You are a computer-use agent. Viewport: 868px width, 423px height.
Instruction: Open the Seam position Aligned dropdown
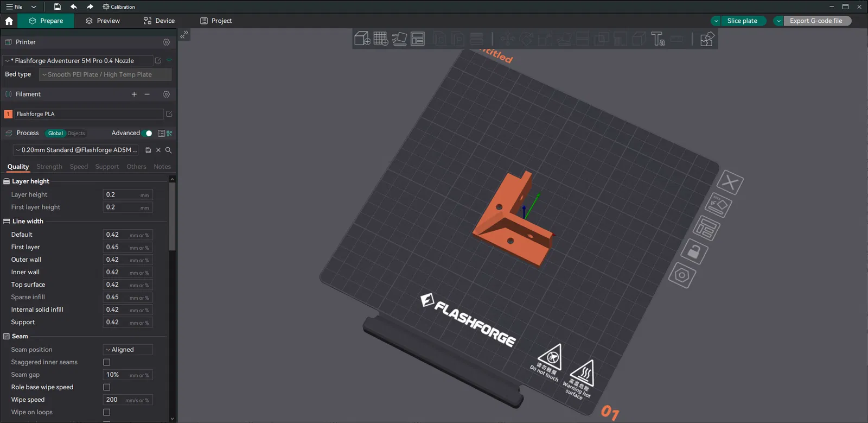click(128, 350)
